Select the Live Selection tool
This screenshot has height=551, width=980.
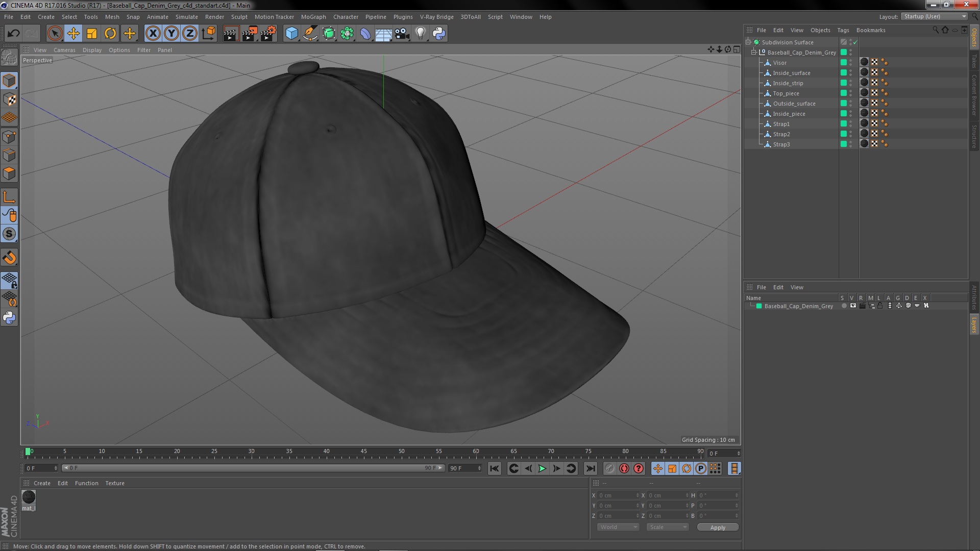point(55,34)
